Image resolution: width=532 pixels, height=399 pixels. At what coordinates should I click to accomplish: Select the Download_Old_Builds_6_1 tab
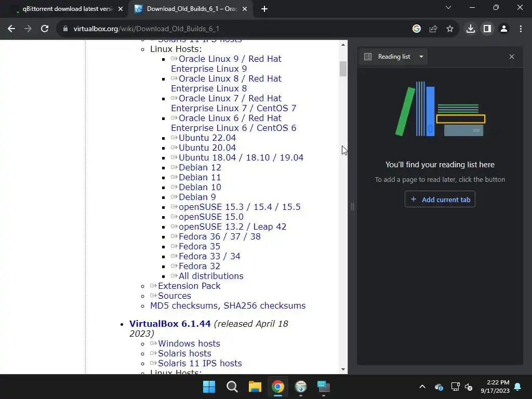[190, 9]
